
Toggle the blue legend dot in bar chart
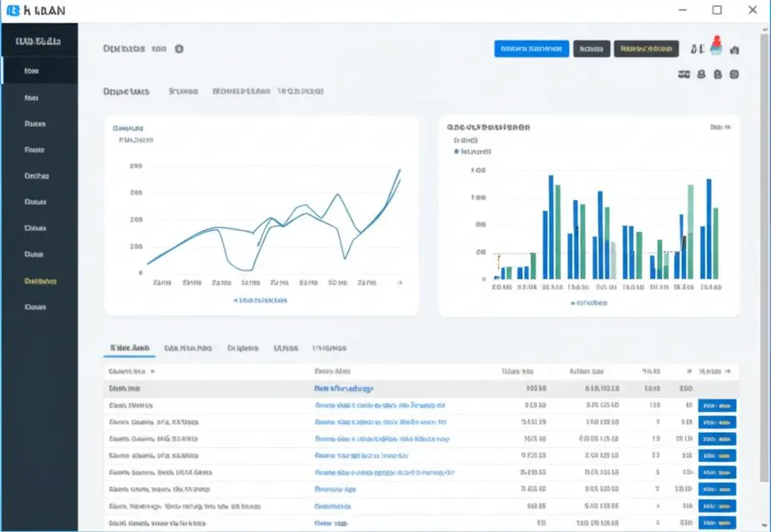pyautogui.click(x=456, y=151)
